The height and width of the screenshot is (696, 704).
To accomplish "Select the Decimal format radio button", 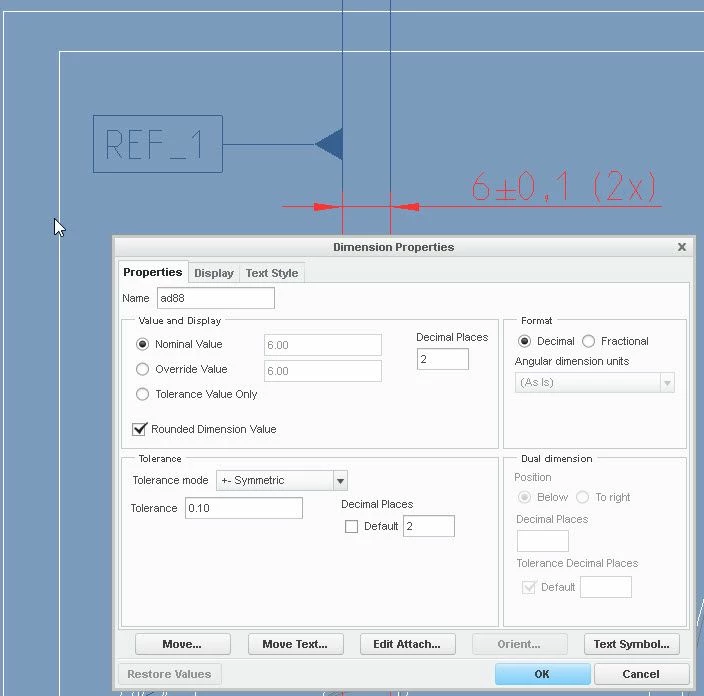I will pos(524,341).
